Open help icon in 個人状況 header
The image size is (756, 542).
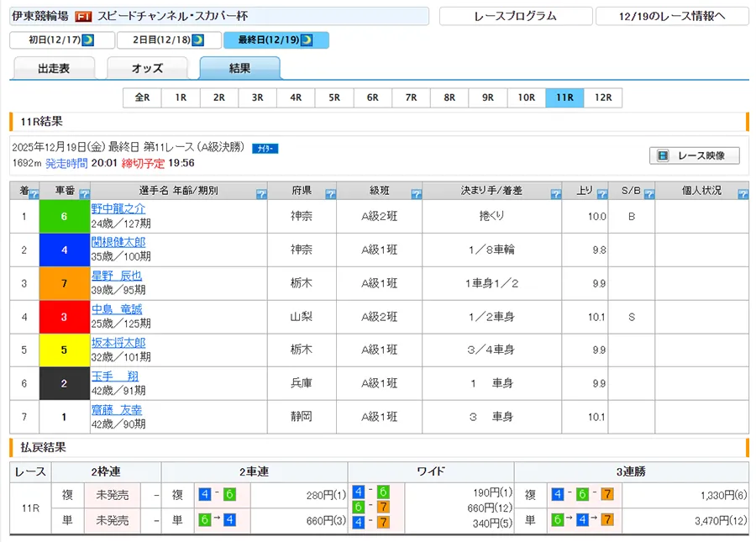743,194
